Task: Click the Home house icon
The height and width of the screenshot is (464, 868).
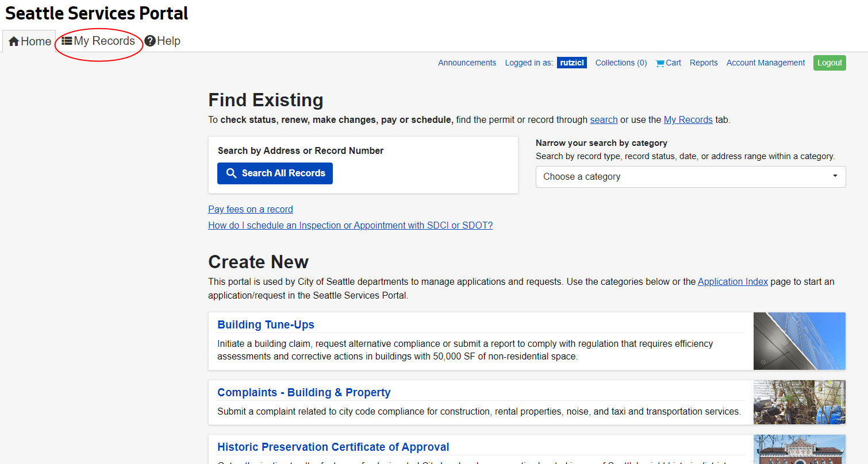Action: pyautogui.click(x=14, y=41)
